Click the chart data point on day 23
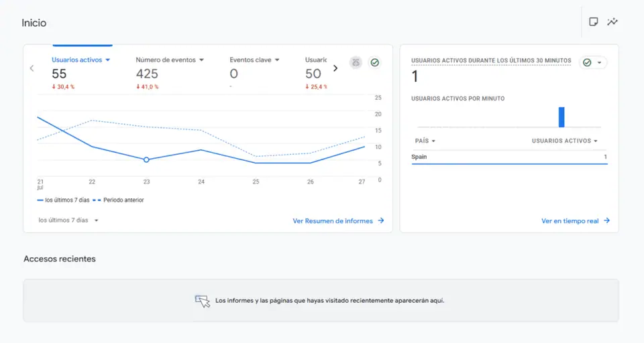This screenshot has width=644, height=343. [146, 159]
